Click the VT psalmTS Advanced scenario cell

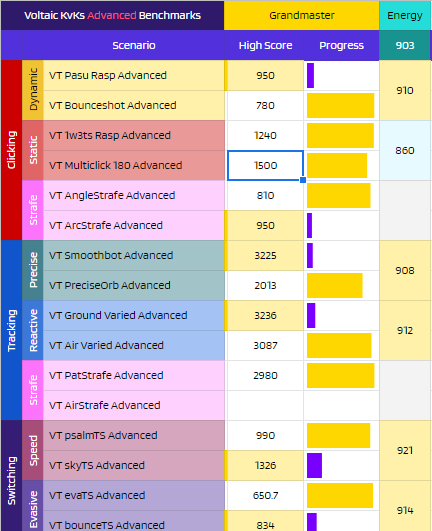[x=134, y=435]
